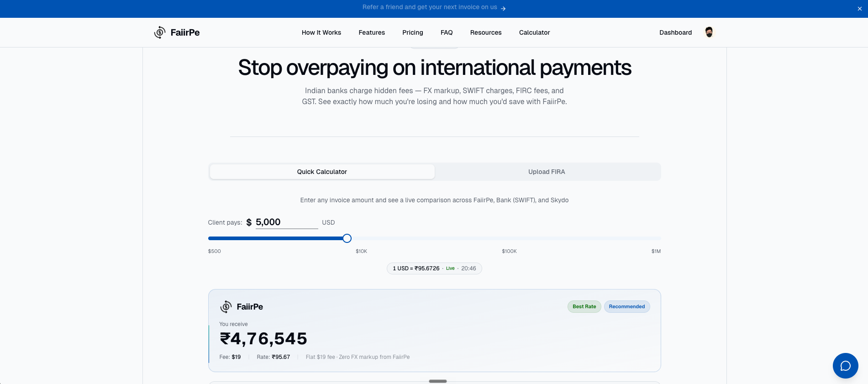Click the Rate: ₹95.67 text

(x=274, y=357)
